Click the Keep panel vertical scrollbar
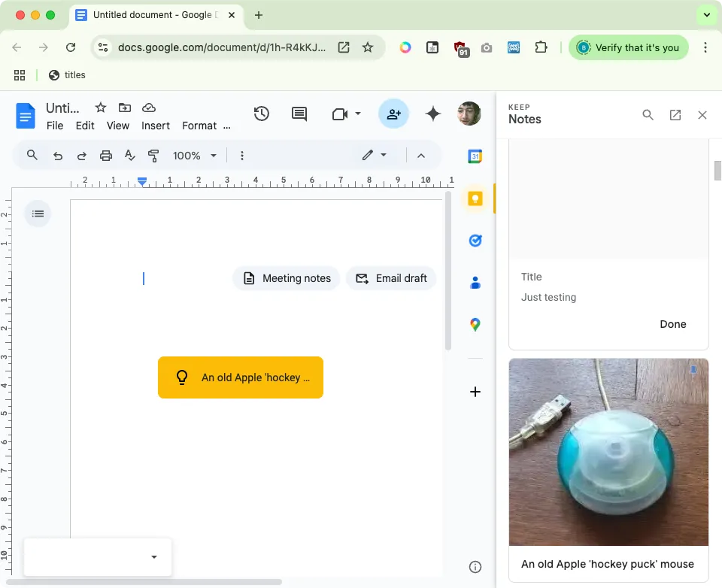Image resolution: width=722 pixels, height=588 pixels. pyautogui.click(x=717, y=171)
